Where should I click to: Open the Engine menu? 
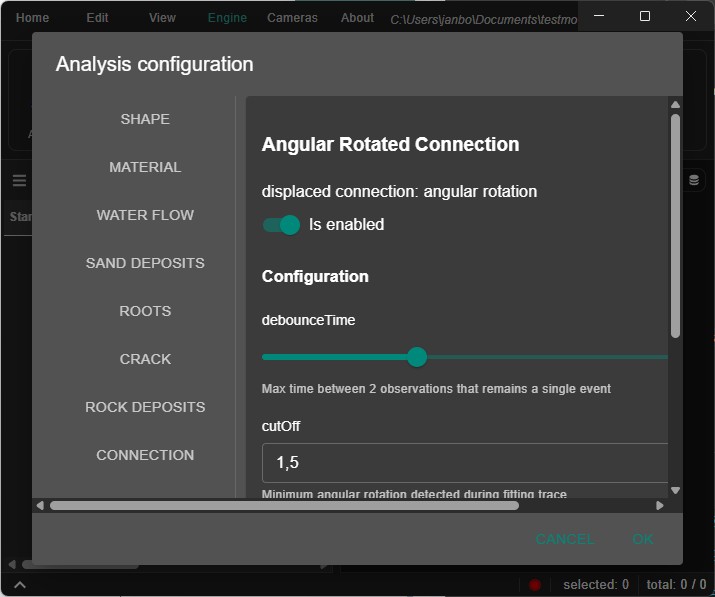click(x=227, y=17)
